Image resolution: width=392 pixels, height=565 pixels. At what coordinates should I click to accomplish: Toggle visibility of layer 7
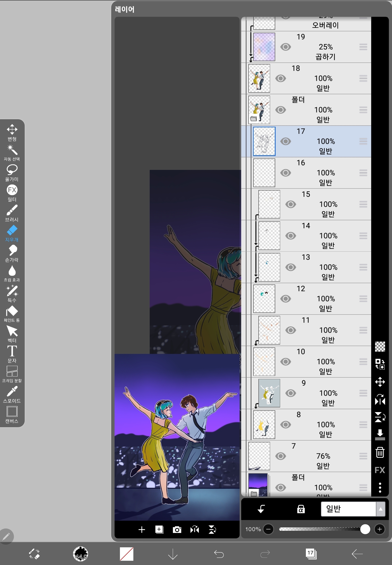pos(281,456)
